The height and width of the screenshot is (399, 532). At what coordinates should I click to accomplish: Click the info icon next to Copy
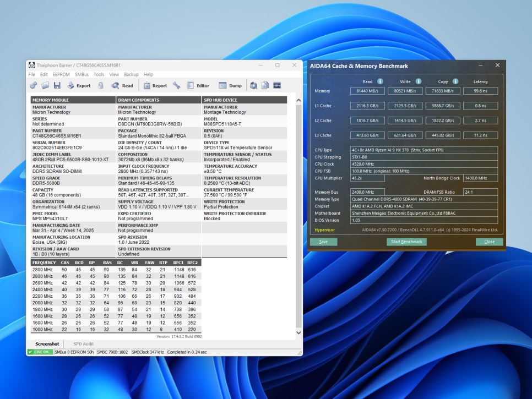(455, 81)
